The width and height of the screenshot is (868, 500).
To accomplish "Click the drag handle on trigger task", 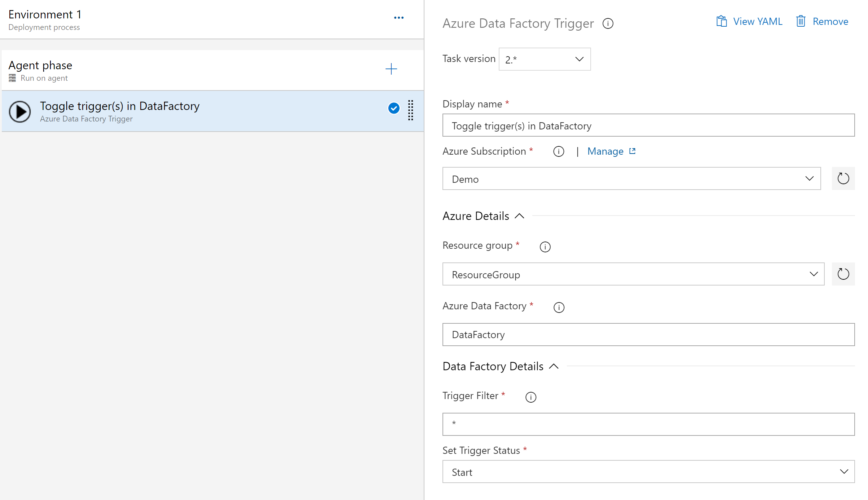I will click(x=410, y=110).
